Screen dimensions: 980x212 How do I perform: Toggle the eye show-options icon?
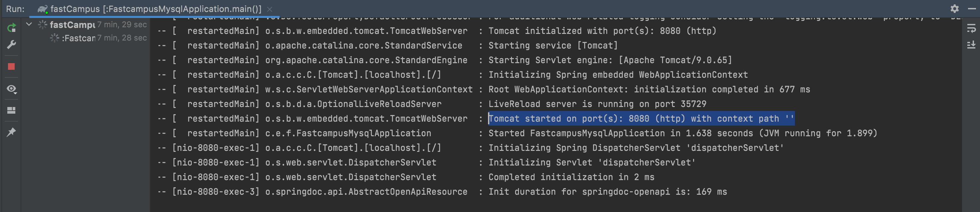pyautogui.click(x=11, y=89)
